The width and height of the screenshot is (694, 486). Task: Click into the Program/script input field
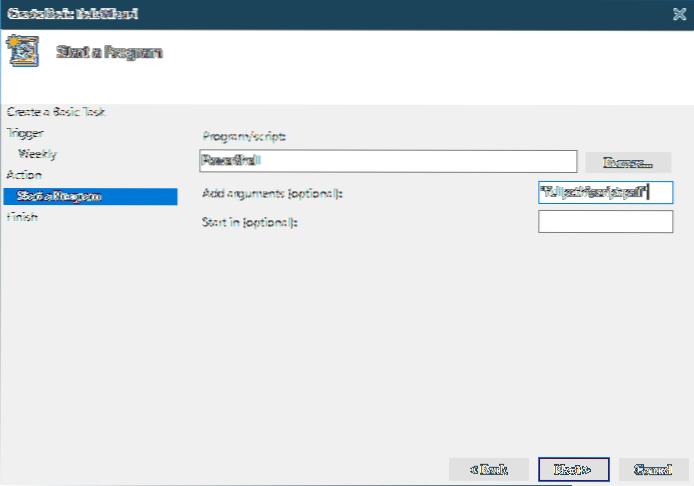[x=388, y=161]
